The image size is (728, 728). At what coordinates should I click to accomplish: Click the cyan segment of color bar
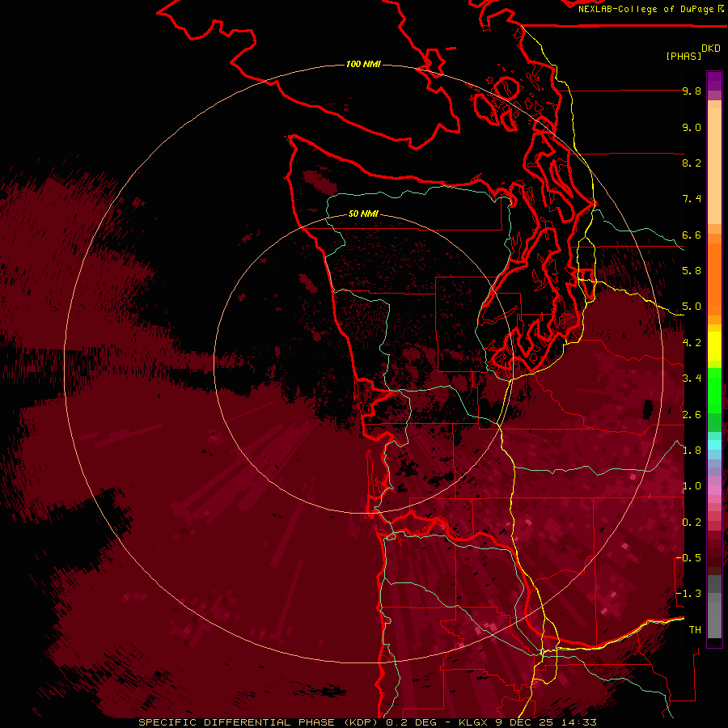coord(714,445)
